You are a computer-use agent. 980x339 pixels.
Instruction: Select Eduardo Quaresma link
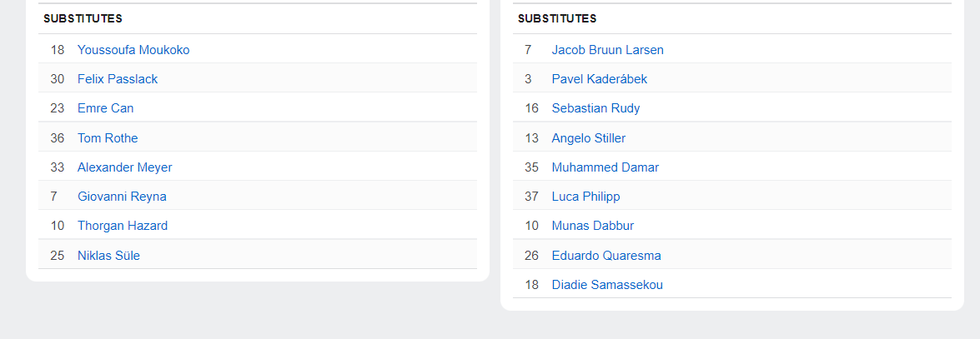[606, 256]
